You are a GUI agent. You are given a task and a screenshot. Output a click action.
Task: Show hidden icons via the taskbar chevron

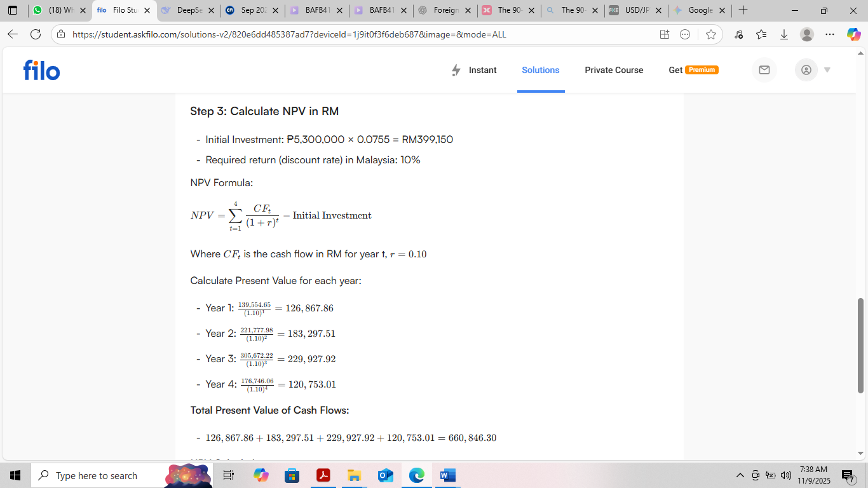740,475
